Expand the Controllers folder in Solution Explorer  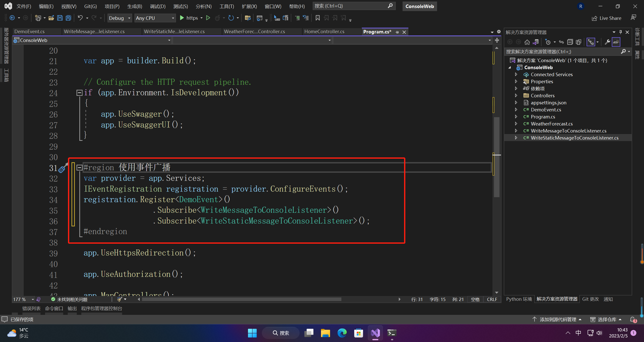[x=516, y=96]
